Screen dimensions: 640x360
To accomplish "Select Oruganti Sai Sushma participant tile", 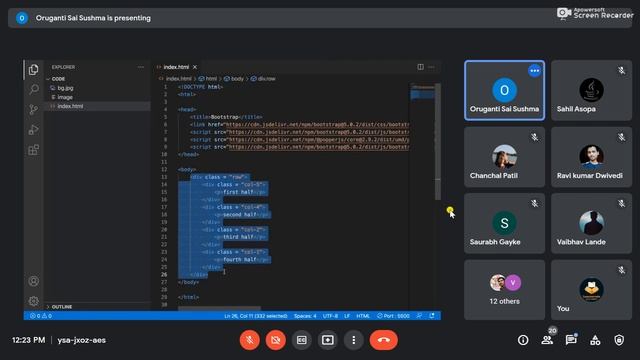I will (x=504, y=91).
